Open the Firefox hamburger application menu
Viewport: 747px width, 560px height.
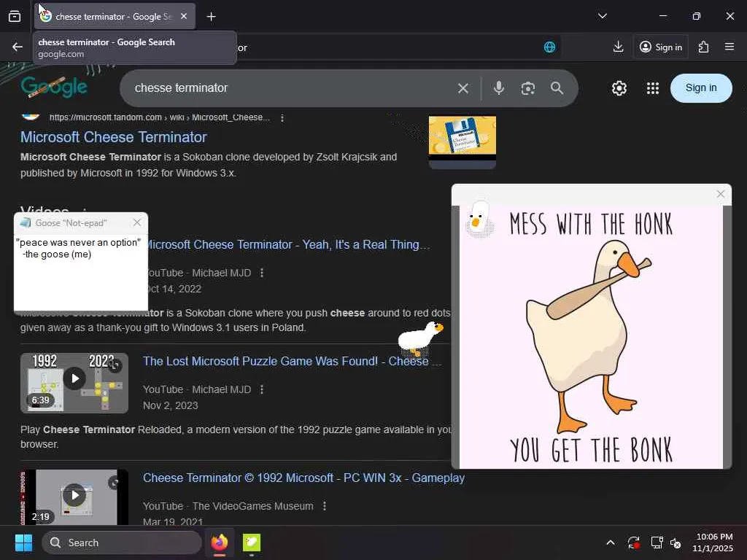[729, 47]
